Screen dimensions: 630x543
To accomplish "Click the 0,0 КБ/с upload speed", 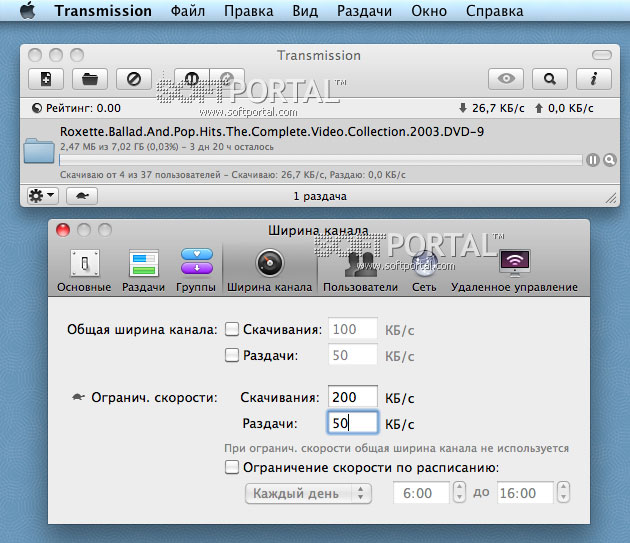I will (571, 108).
